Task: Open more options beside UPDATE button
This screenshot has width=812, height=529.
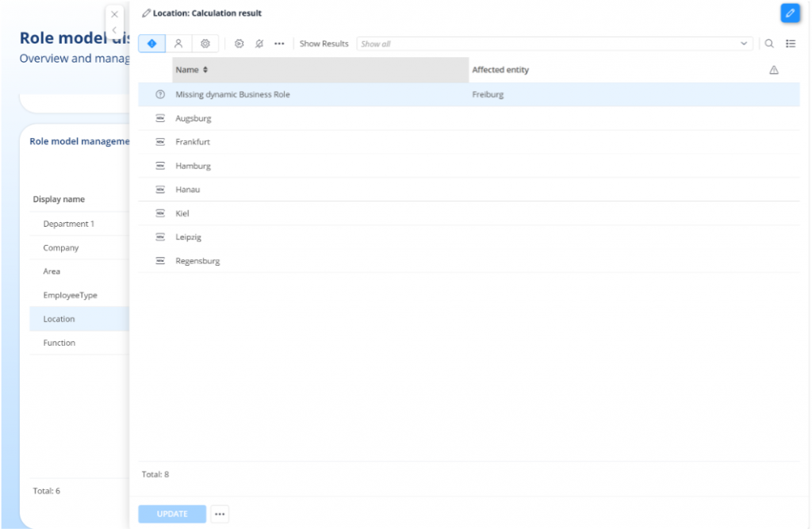Action: 220,514
